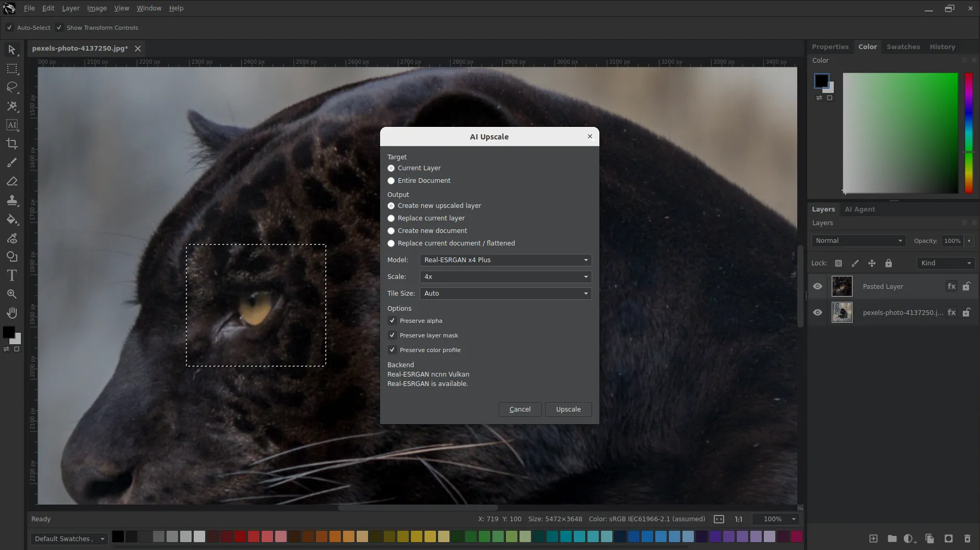
Task: Switch to the History tab
Action: click(x=942, y=47)
